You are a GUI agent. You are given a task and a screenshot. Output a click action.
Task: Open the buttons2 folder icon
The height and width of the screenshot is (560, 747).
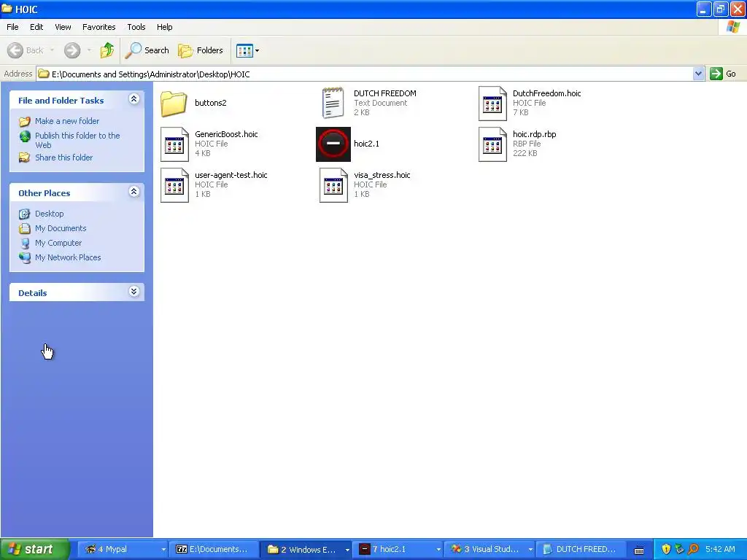[174, 104]
